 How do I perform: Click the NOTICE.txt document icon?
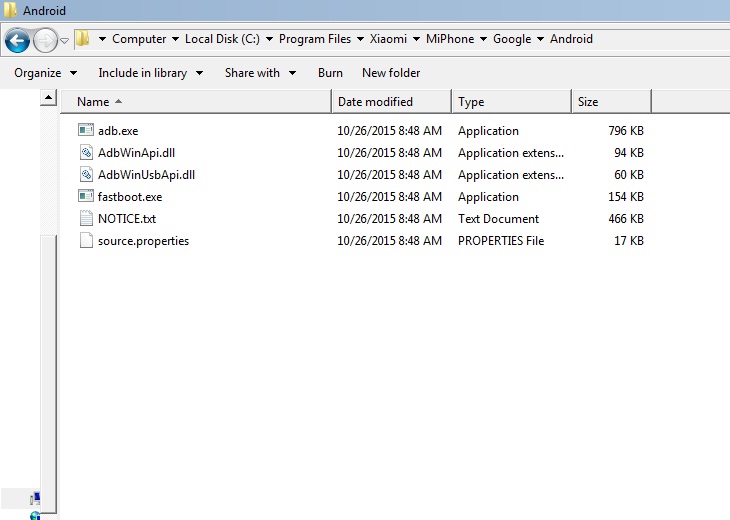86,218
